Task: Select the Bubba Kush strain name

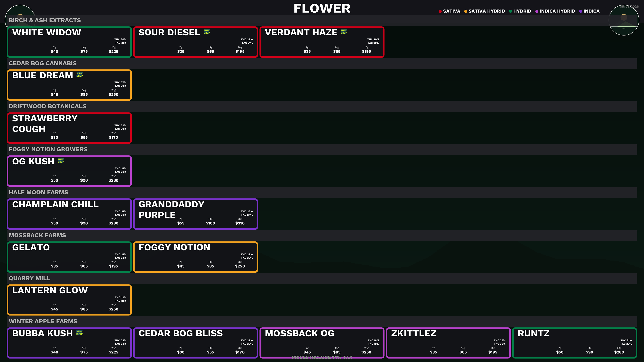Action: pyautogui.click(x=43, y=333)
